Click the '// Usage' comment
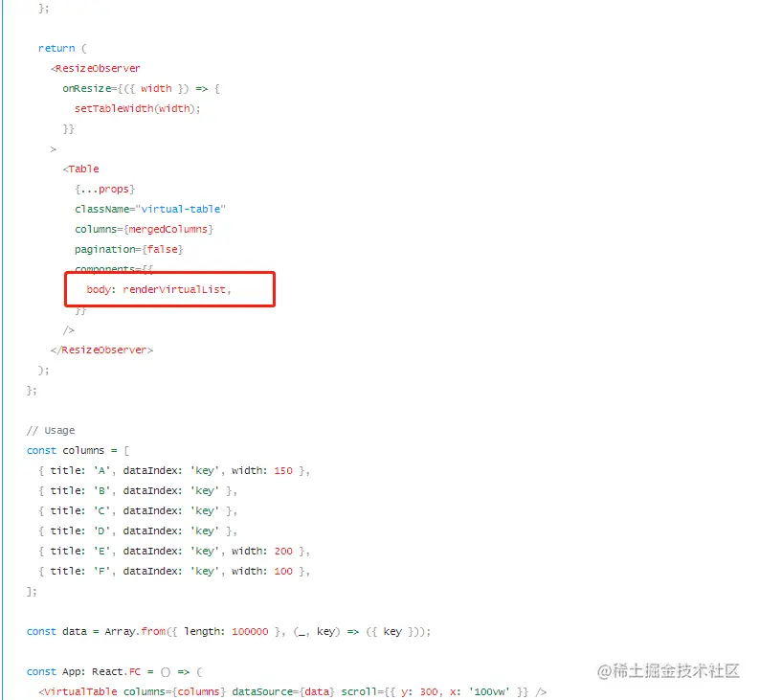760x700 pixels. tap(51, 431)
